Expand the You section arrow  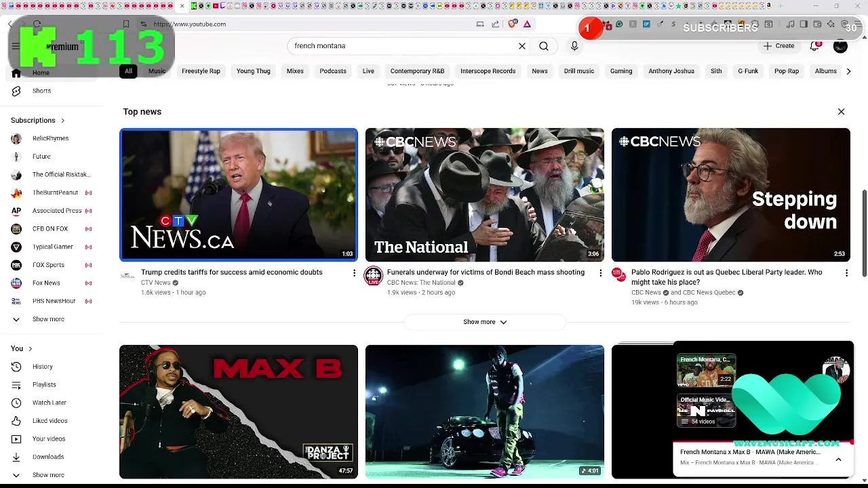(30, 349)
